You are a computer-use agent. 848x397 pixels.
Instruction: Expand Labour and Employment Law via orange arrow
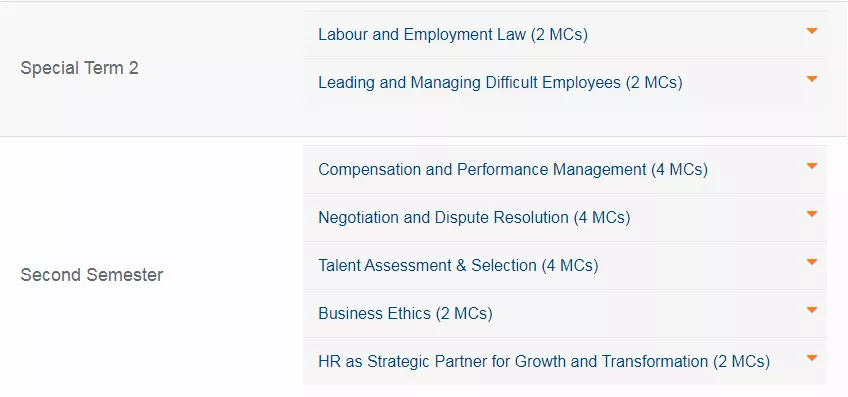coord(811,31)
